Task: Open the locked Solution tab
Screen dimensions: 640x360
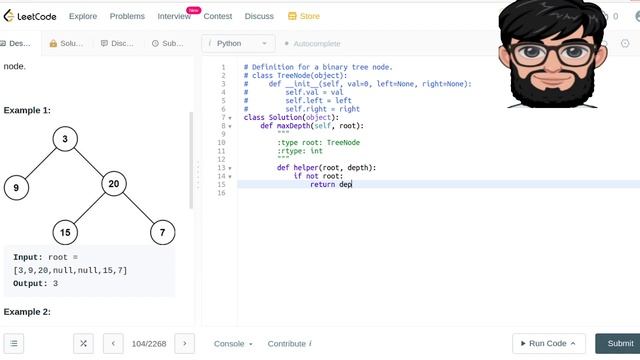Action: (66, 43)
